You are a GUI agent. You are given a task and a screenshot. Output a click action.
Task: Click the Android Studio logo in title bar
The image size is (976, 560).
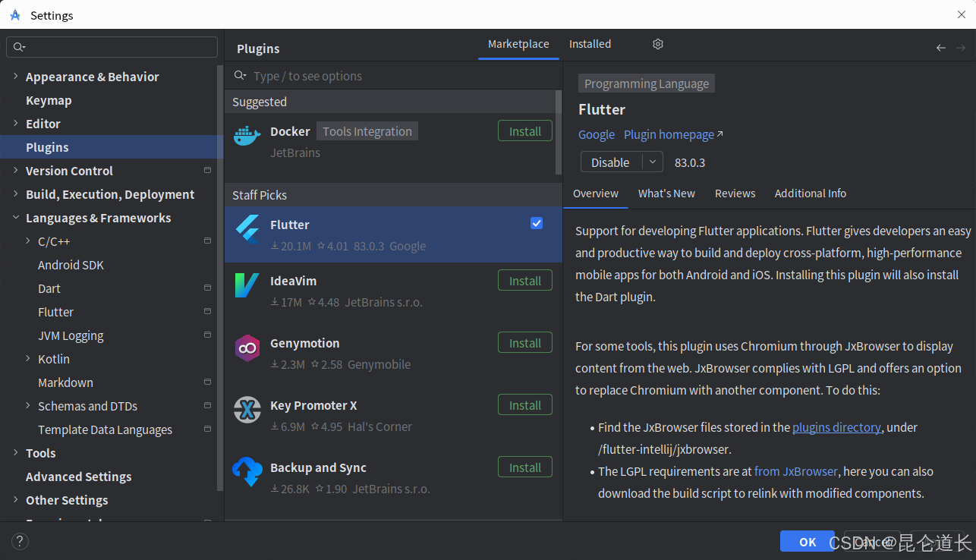pos(14,15)
